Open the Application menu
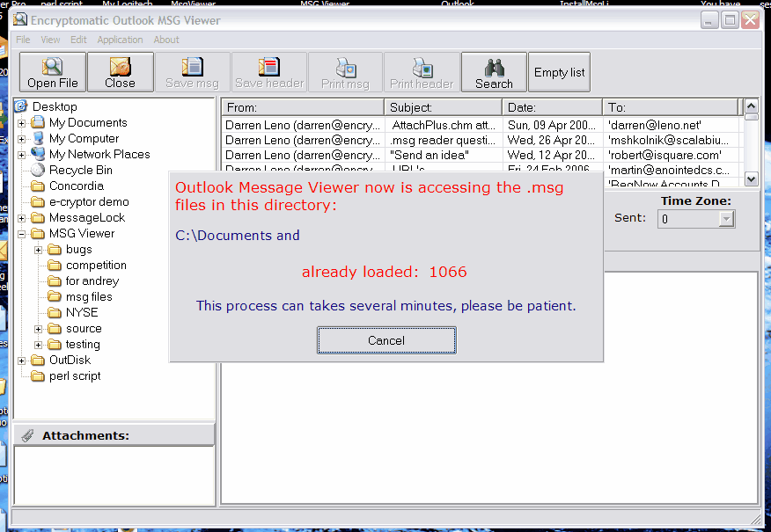 (x=120, y=40)
